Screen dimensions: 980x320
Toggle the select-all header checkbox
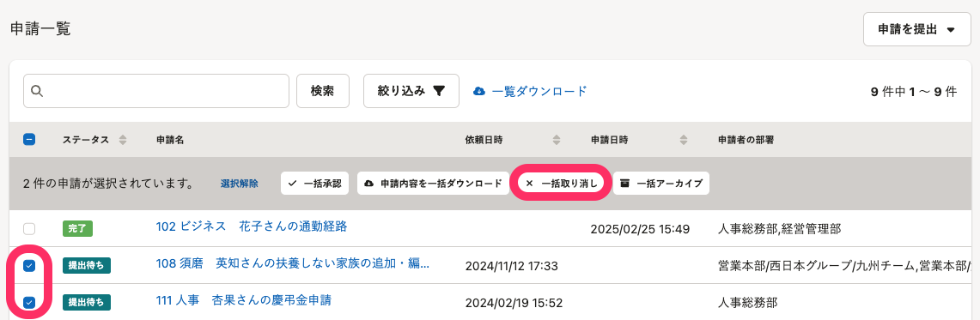28,140
